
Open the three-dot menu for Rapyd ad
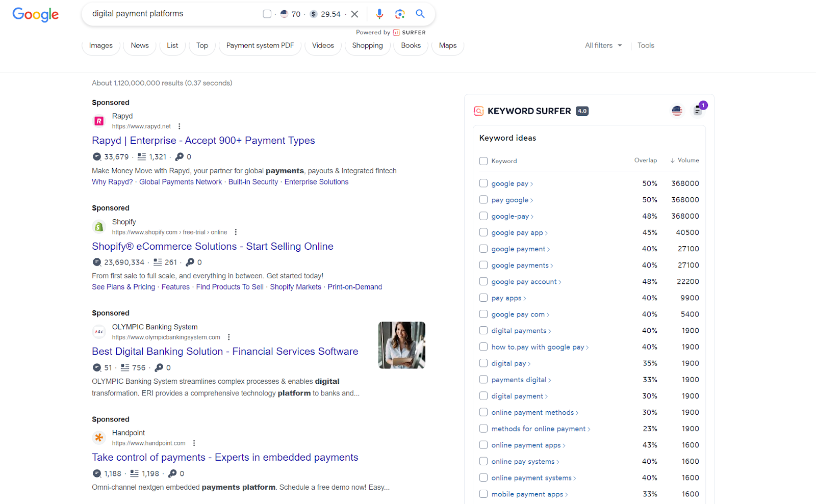point(179,126)
